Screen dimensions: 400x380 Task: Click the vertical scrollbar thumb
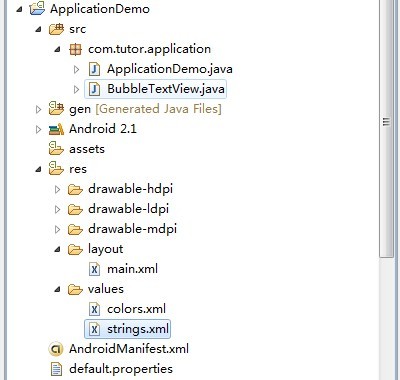click(x=386, y=128)
